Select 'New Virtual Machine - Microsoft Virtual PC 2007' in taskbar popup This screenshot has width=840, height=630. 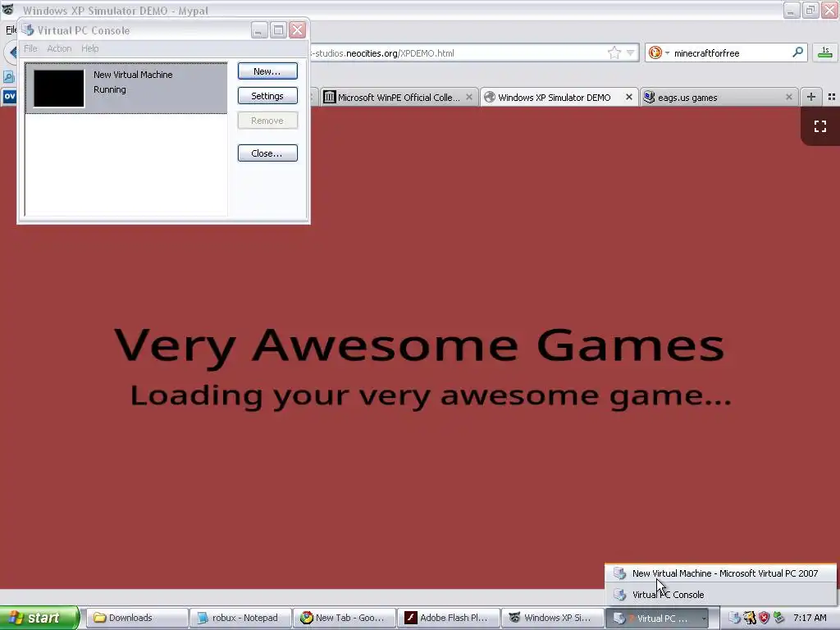click(721, 573)
